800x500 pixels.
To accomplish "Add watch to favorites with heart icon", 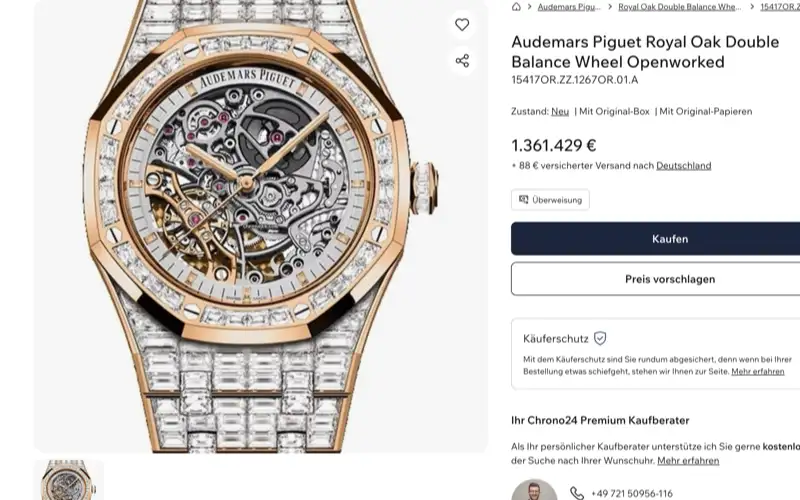I will coord(462,24).
